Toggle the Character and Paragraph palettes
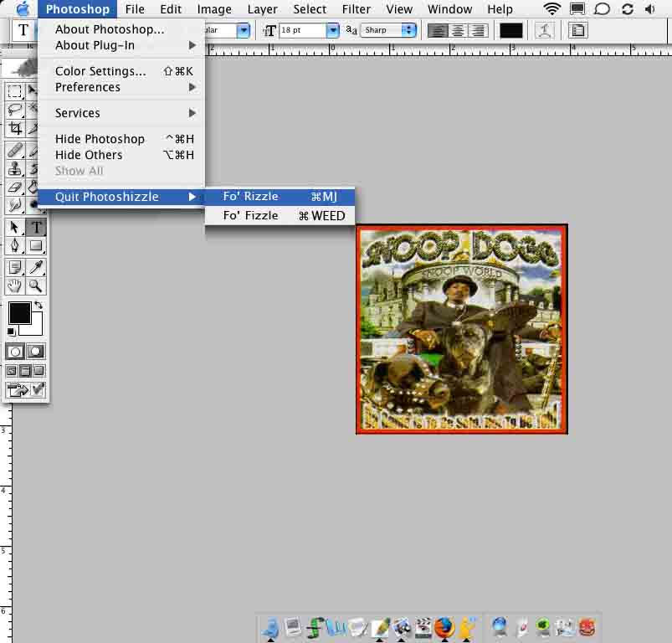This screenshot has height=643, width=672. [578, 30]
